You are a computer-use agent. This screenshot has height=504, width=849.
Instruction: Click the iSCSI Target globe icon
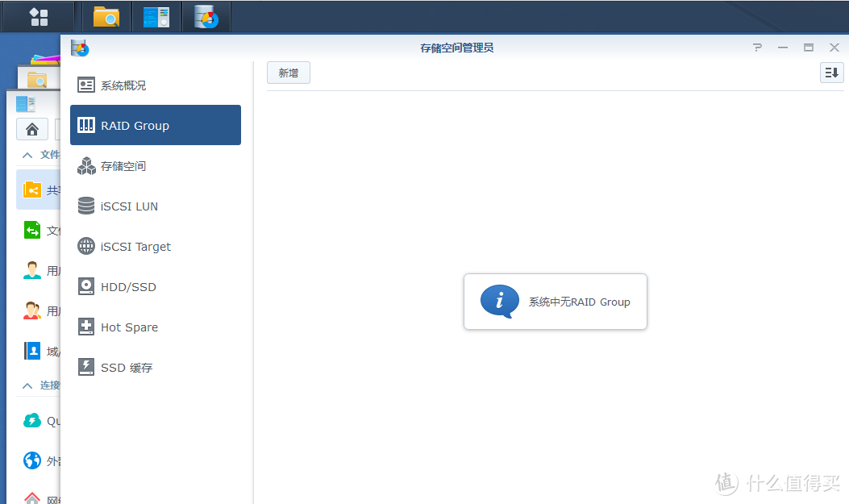coord(86,246)
